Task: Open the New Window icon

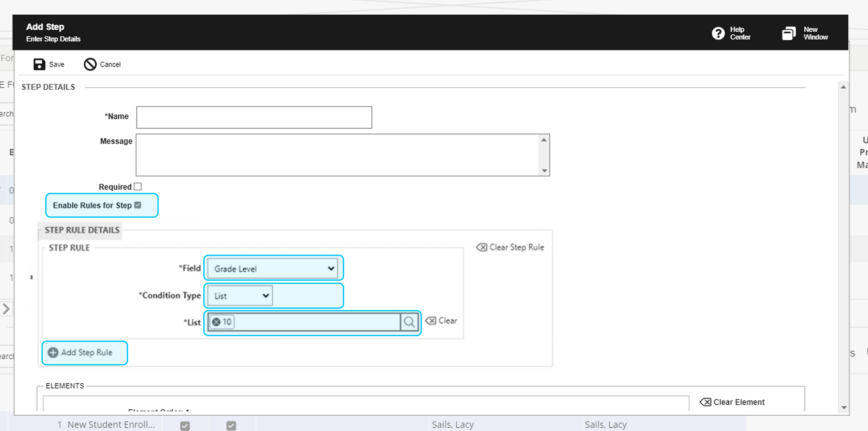Action: pos(789,33)
